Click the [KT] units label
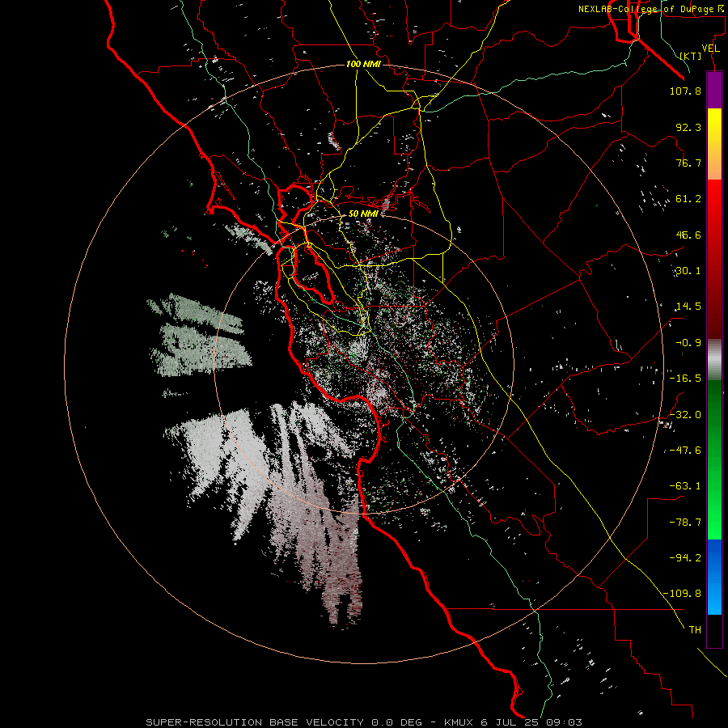 point(691,56)
